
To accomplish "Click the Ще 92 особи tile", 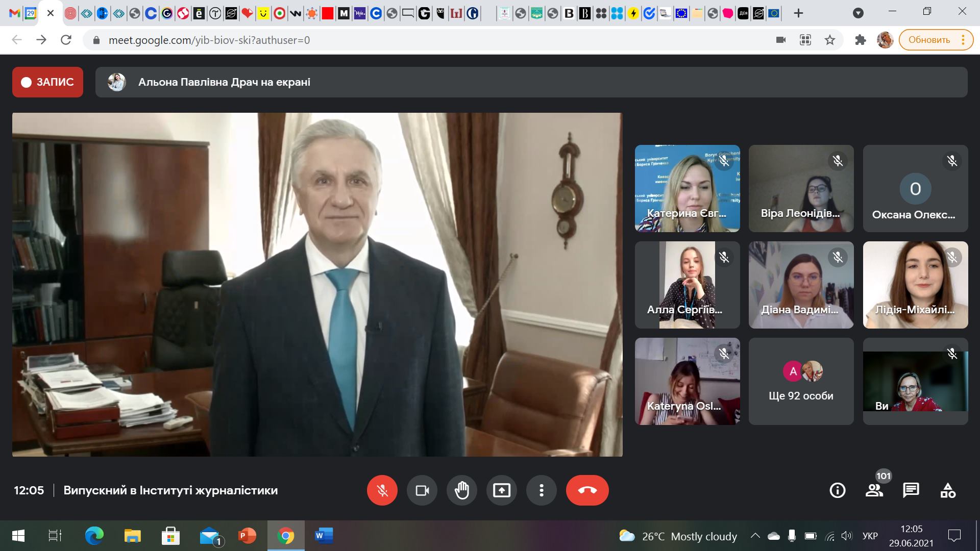I will point(801,382).
